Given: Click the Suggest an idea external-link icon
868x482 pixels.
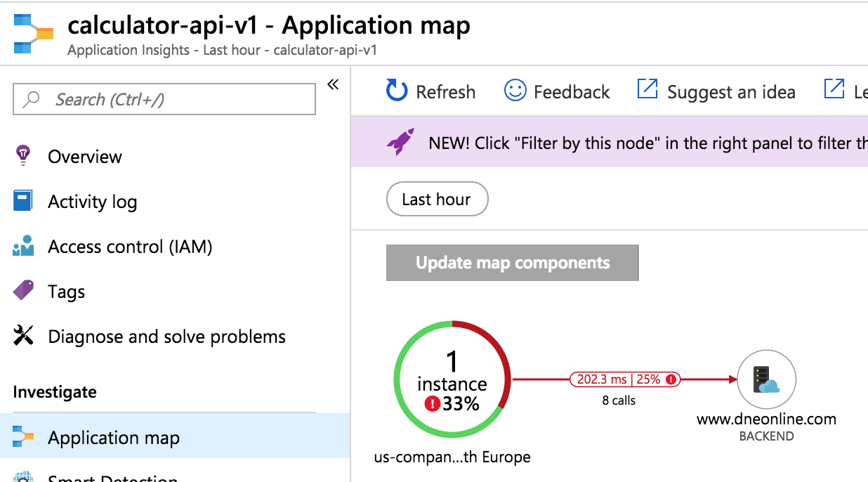Looking at the screenshot, I should [647, 89].
